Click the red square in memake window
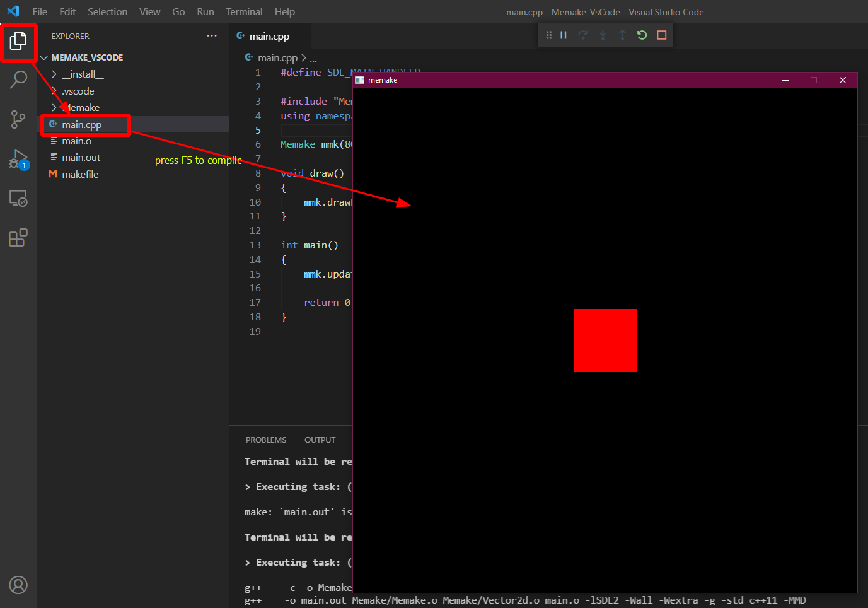 (x=605, y=341)
